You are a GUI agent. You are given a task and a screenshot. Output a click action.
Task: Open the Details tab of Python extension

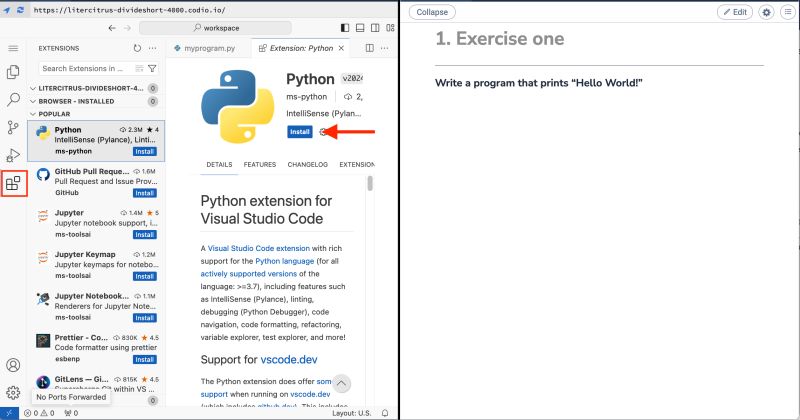point(219,164)
